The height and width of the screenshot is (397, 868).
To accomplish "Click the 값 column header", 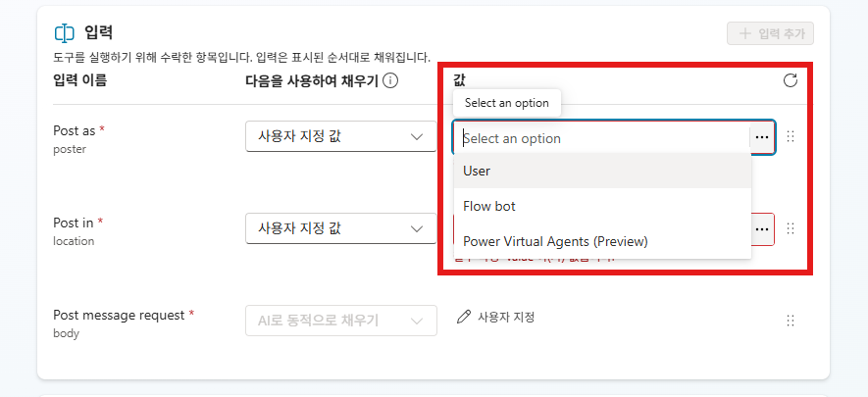I will (459, 80).
